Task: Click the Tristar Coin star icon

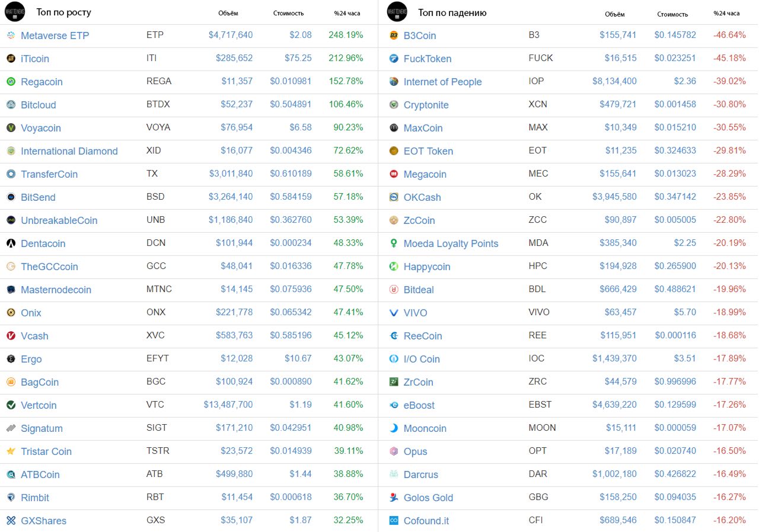Action: [x=11, y=451]
